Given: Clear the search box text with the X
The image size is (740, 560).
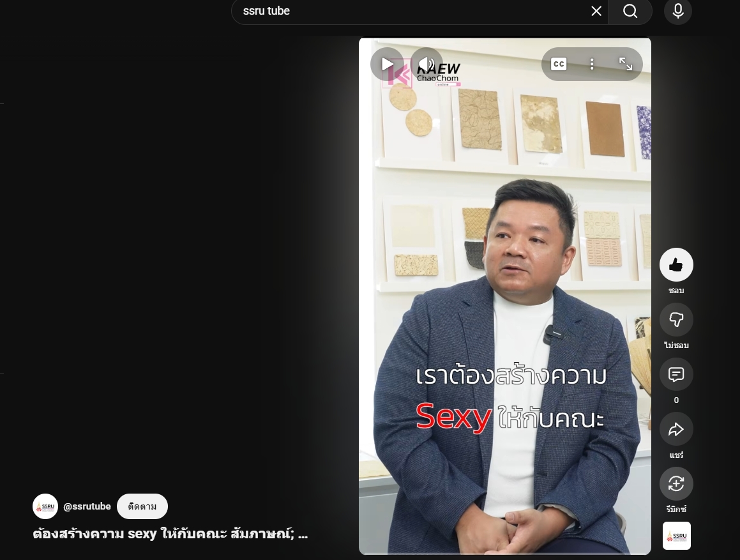Looking at the screenshot, I should tap(596, 11).
